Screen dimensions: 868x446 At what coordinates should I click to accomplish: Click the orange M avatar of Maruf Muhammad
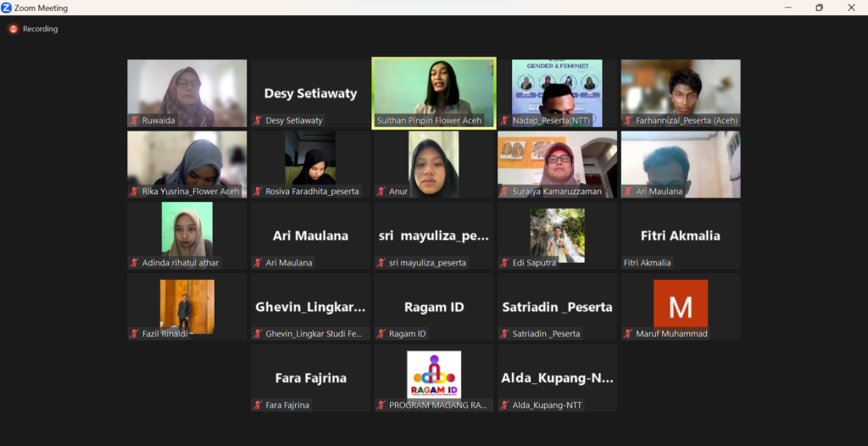(680, 304)
